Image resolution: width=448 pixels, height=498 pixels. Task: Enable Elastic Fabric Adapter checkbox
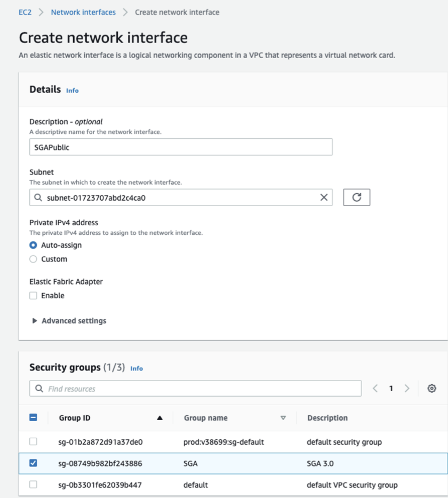(x=34, y=296)
